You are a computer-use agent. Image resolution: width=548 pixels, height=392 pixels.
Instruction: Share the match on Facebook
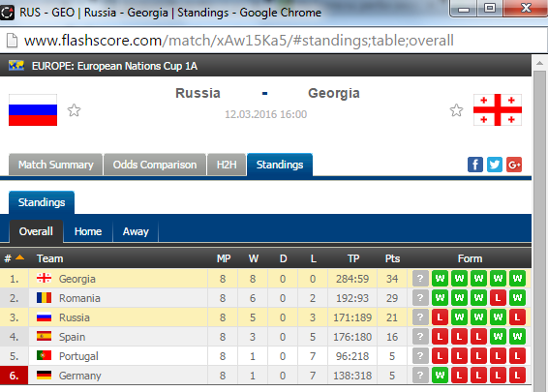click(x=475, y=165)
